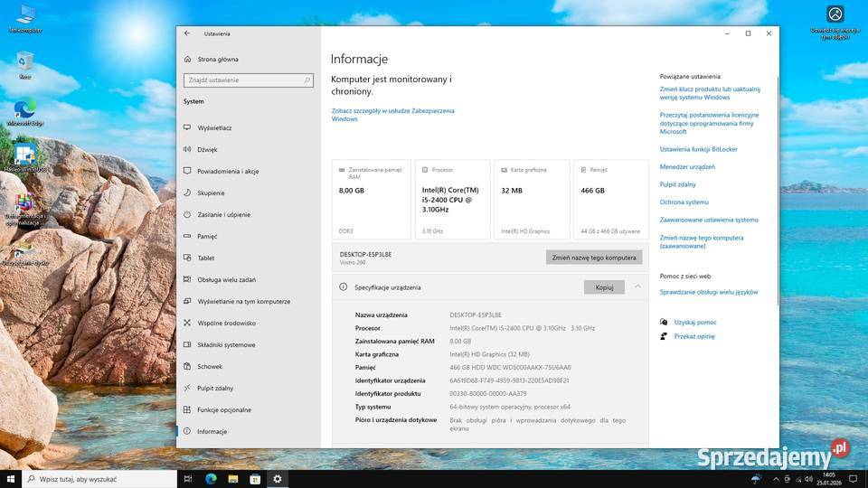
Task: Open Menedżer urządzeń link
Action: point(687,167)
